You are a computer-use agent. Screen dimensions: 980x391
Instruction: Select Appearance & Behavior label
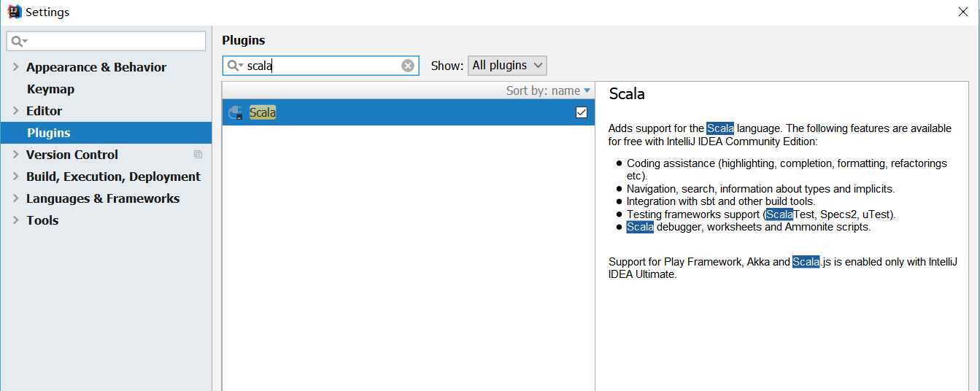[96, 67]
